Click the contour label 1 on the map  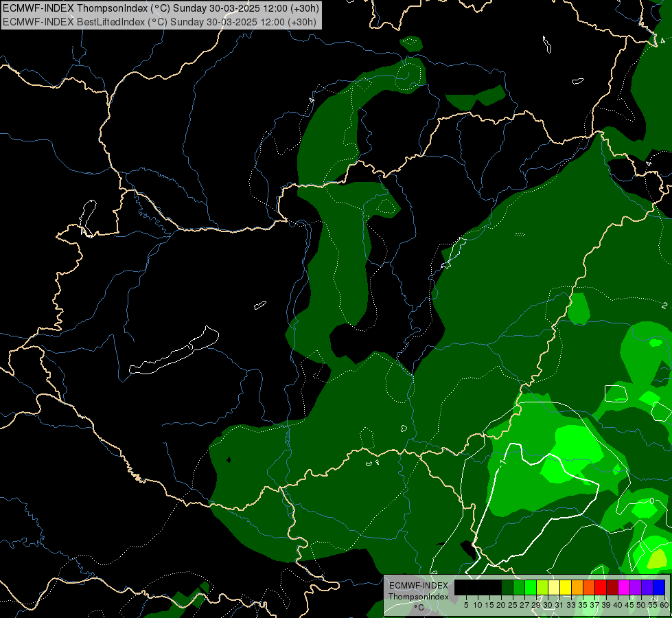pyautogui.click(x=502, y=462)
